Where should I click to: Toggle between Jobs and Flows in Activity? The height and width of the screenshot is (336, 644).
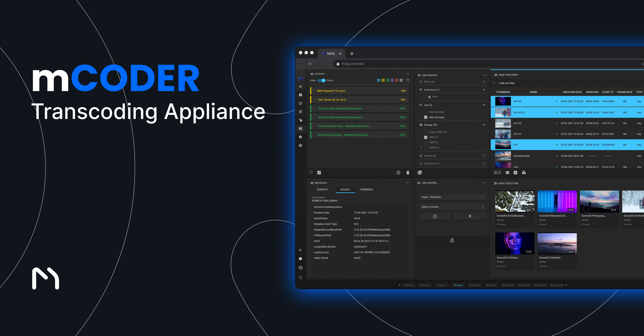point(321,80)
